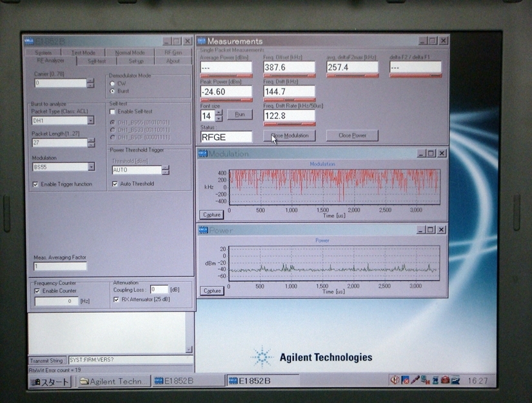Click the pressed E1852B taskbar button
Image resolution: width=532 pixels, height=403 pixels.
click(262, 381)
